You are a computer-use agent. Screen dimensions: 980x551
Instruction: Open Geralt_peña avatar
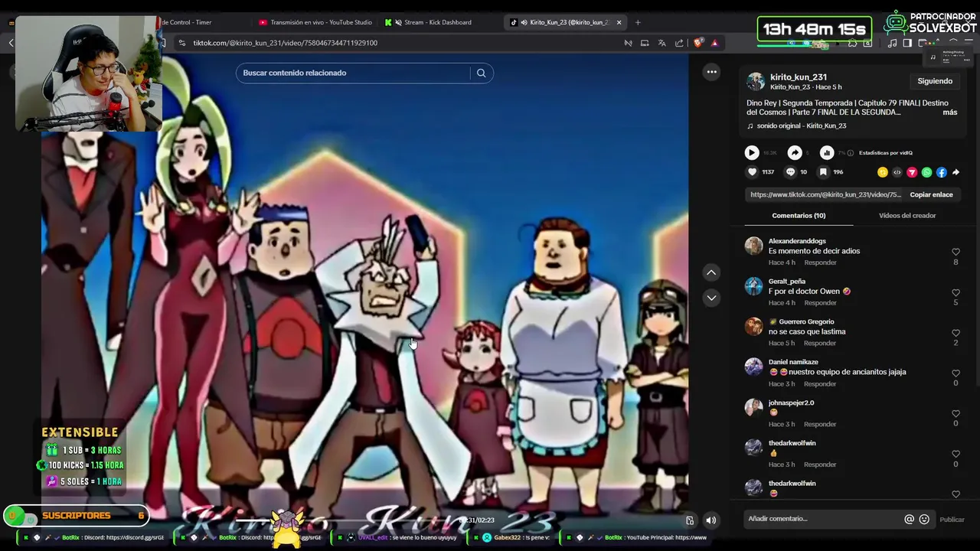click(754, 286)
